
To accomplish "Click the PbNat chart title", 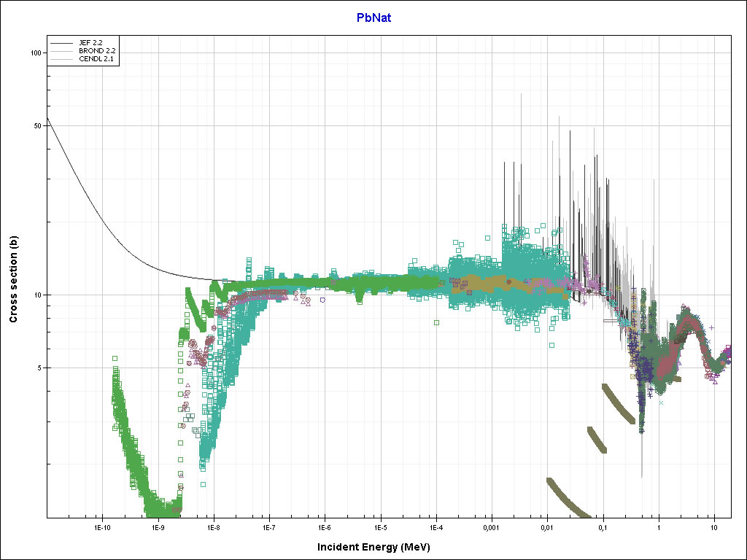I will tap(373, 17).
